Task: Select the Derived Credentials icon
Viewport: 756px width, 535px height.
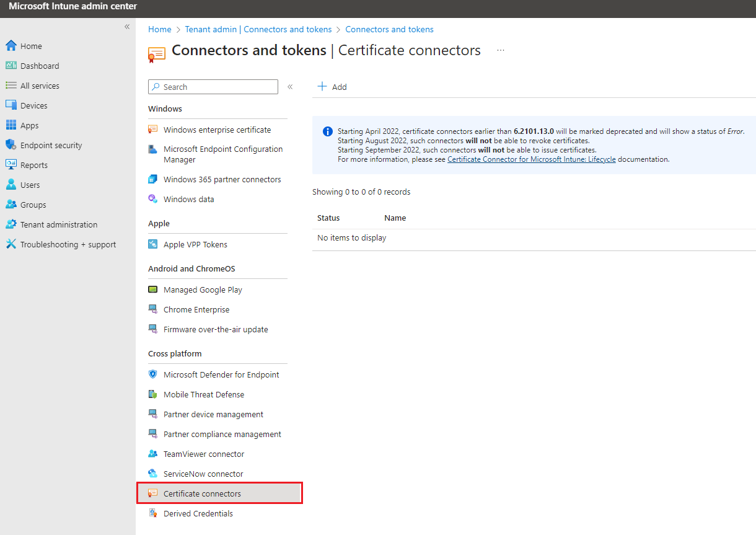Action: pos(152,513)
